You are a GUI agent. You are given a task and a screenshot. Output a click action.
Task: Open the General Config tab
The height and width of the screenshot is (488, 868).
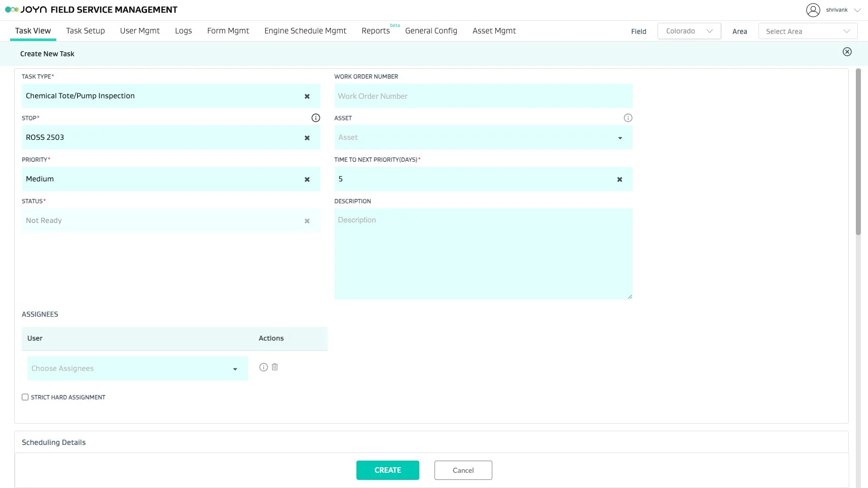click(431, 31)
